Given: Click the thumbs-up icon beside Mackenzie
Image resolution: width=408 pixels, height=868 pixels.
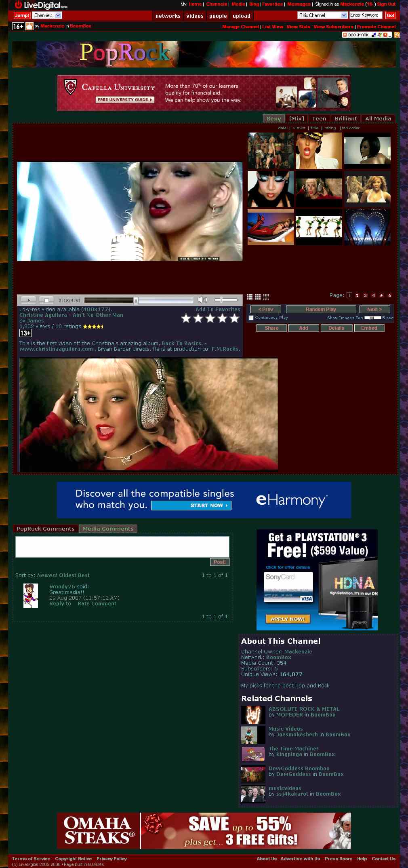Looking at the screenshot, I should pyautogui.click(x=29, y=26).
